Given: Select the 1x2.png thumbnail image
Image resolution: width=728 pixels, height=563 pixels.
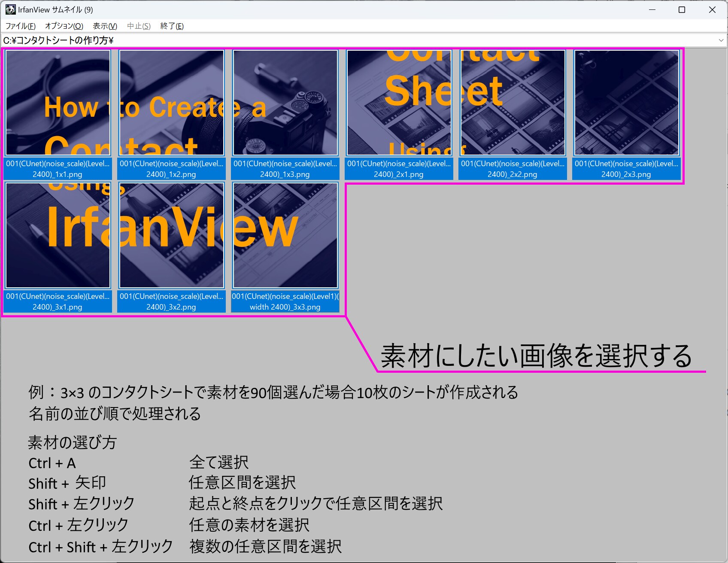Looking at the screenshot, I should (x=172, y=103).
